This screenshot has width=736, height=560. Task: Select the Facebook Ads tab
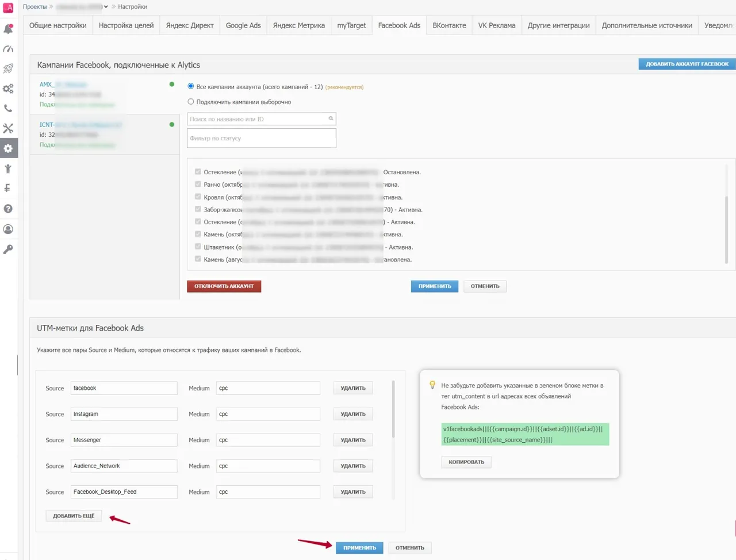399,25
